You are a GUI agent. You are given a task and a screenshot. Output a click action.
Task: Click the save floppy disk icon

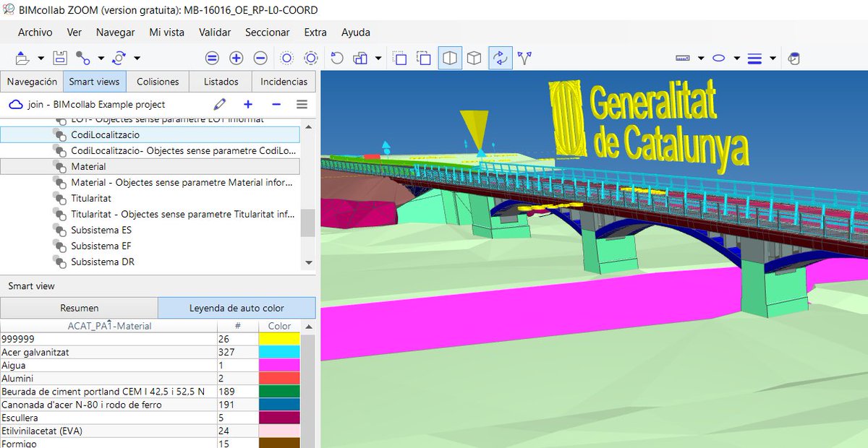click(61, 58)
